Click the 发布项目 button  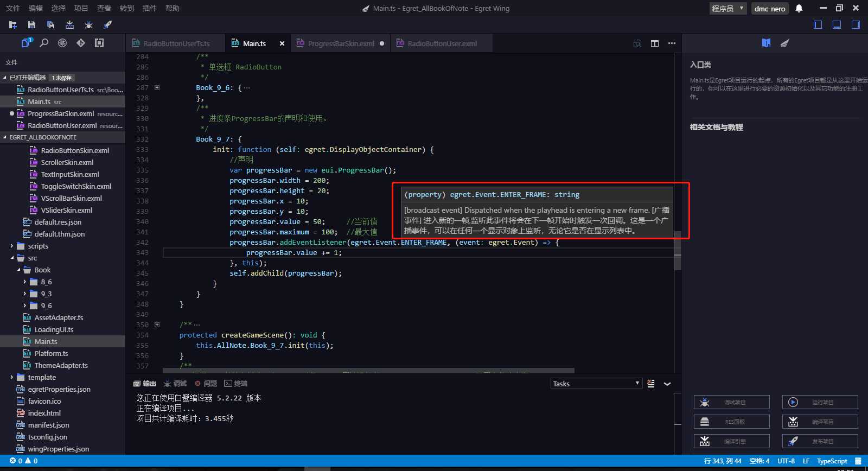820,441
